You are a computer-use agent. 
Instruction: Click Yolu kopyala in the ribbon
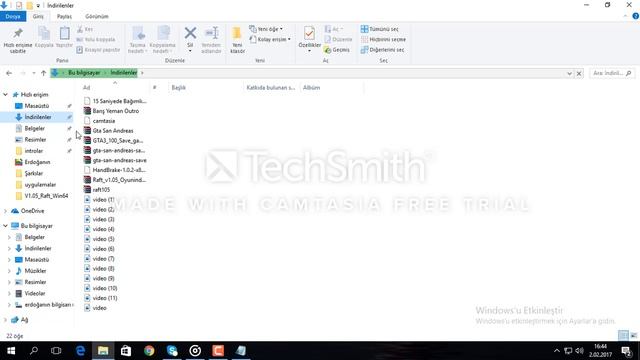pos(96,40)
